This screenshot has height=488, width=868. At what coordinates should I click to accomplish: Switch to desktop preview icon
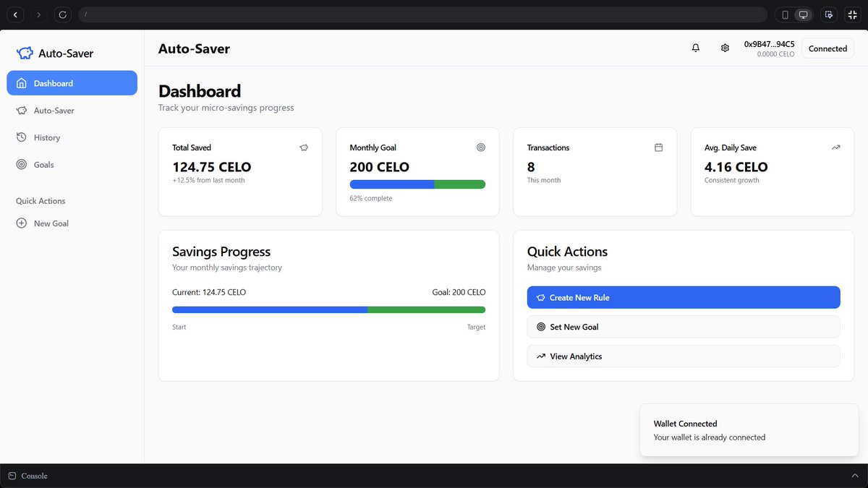coord(803,14)
